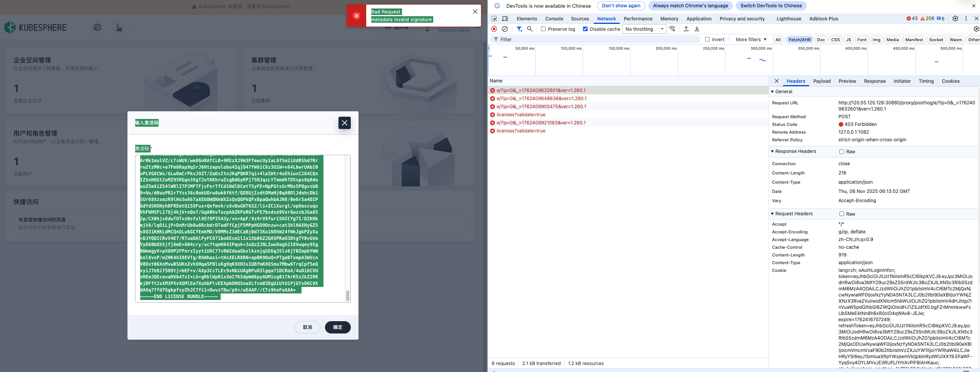The height and width of the screenshot is (372, 980).
Task: Open the network search magnifier
Action: (530, 29)
